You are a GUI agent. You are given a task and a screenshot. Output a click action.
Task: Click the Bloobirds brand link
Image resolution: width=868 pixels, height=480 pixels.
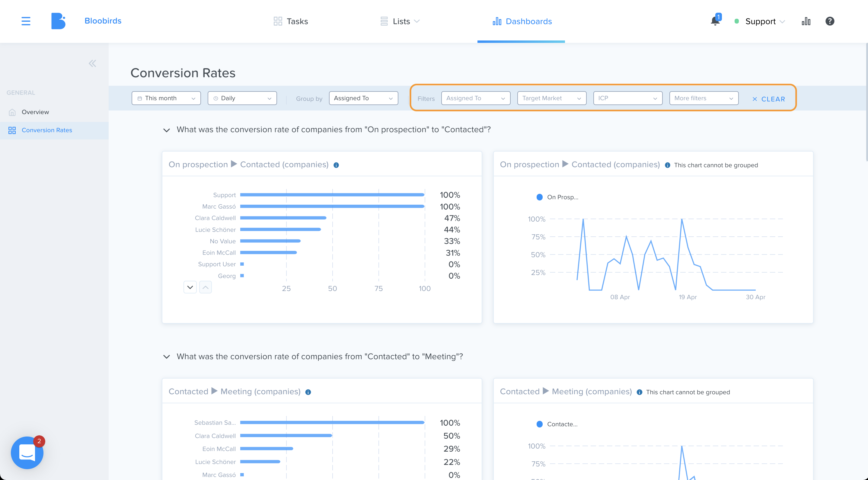(103, 21)
